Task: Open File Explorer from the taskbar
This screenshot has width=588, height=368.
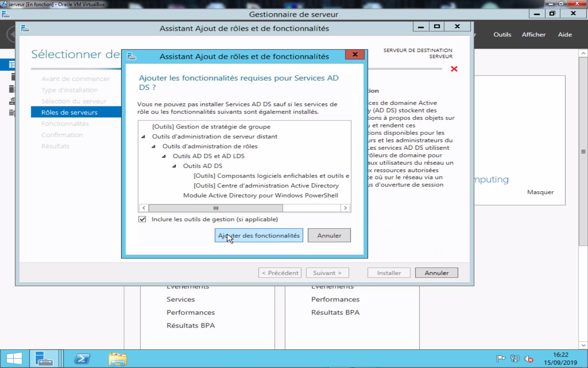Action: tap(118, 359)
